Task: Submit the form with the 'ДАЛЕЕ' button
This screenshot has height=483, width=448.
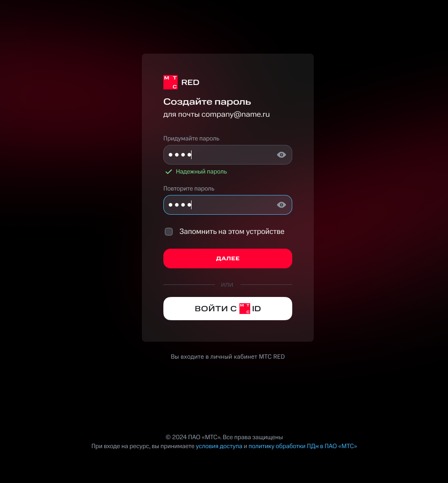Action: pos(227,258)
